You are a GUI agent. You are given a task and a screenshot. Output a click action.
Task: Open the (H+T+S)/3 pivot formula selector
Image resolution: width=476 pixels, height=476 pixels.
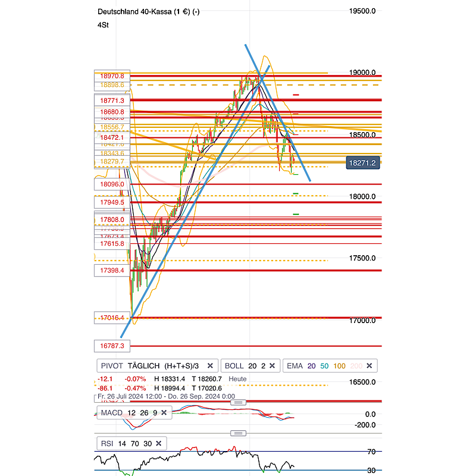181,365
